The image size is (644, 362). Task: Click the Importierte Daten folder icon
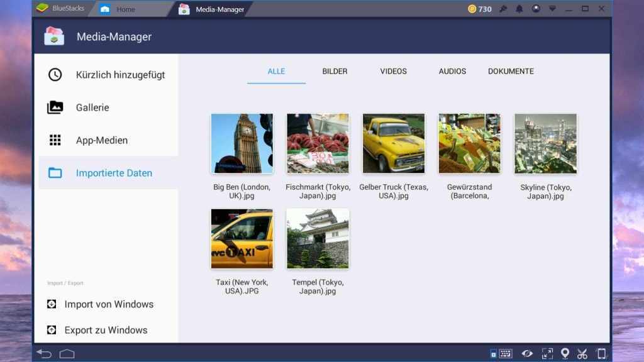tap(55, 172)
